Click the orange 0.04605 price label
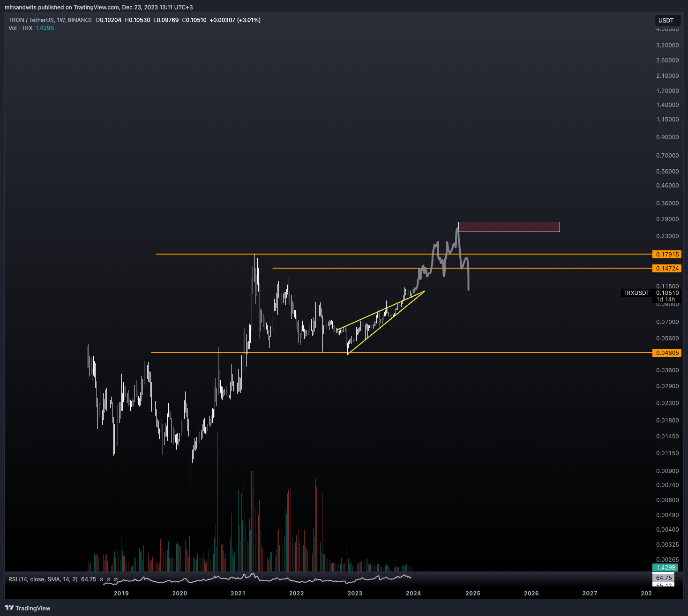This screenshot has height=616, width=688. click(667, 353)
